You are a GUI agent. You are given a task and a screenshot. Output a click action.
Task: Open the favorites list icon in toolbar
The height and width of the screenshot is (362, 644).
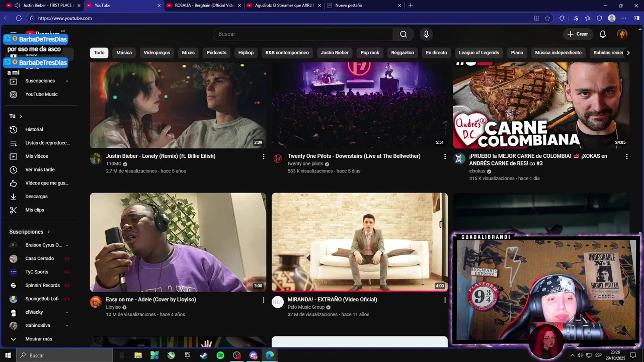[588, 18]
